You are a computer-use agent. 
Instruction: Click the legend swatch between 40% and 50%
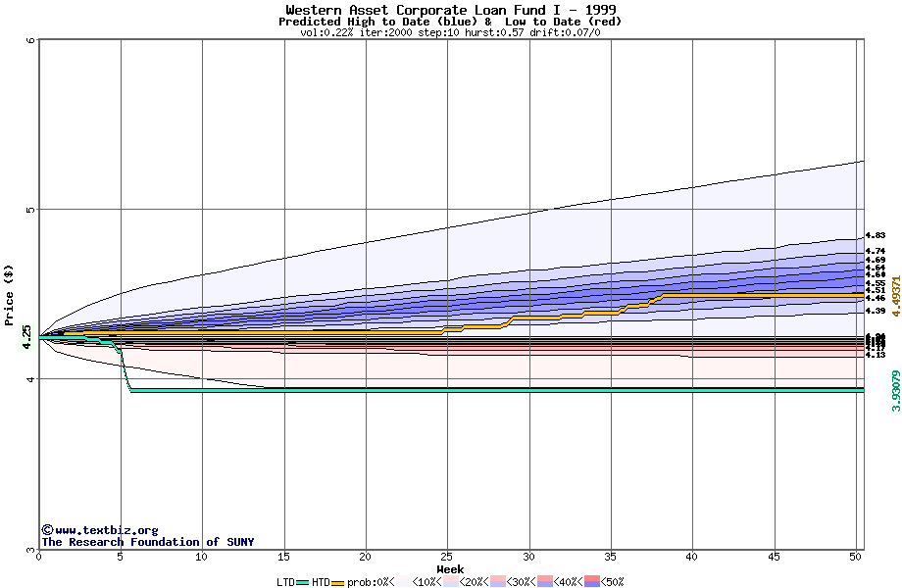click(592, 582)
